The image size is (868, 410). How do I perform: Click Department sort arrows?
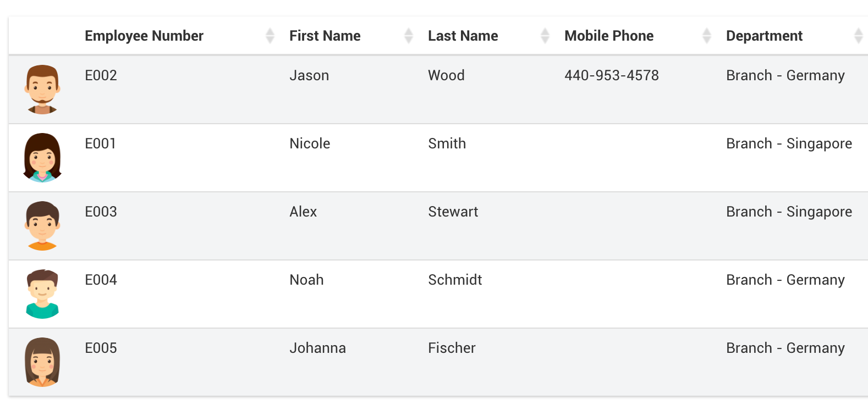click(858, 36)
